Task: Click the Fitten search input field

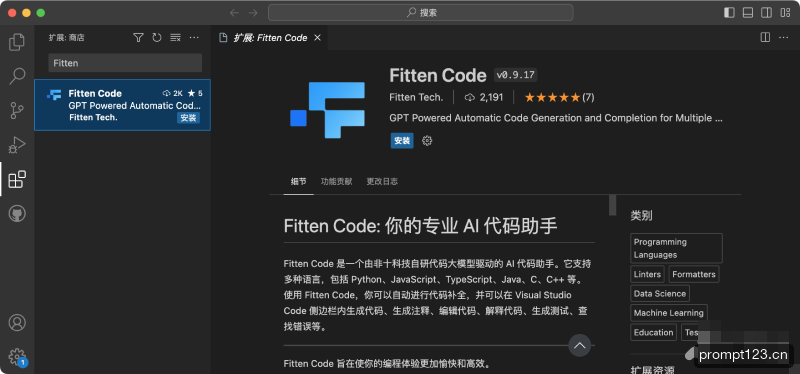Action: (x=125, y=63)
